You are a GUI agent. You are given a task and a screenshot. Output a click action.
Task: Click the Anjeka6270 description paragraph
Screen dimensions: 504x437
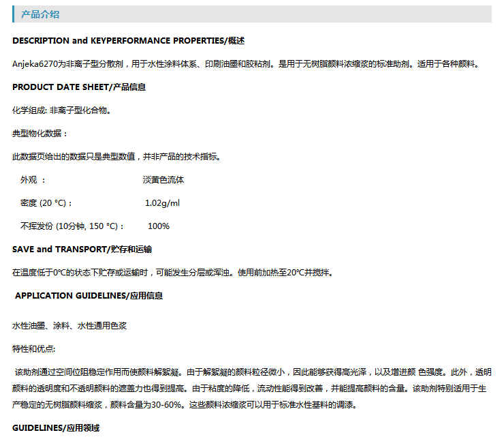click(249, 63)
